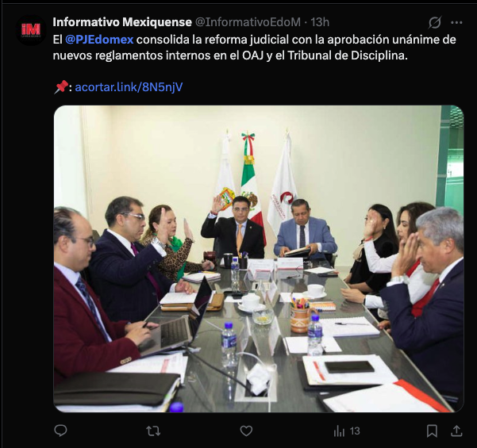Bookmark this tweet

click(432, 431)
